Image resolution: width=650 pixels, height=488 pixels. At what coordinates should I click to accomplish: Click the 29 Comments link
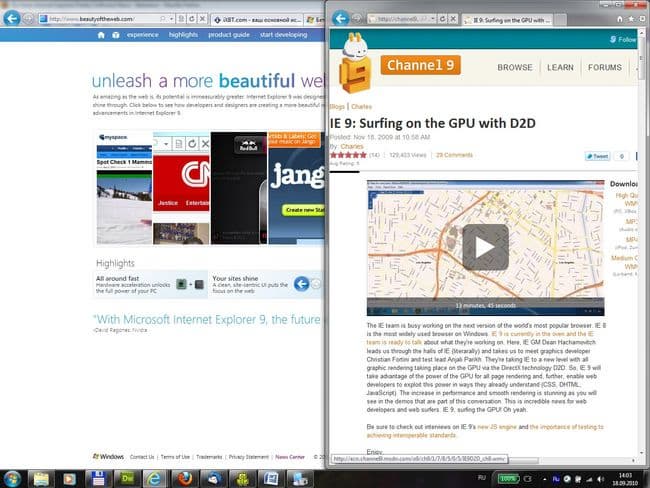pos(454,155)
